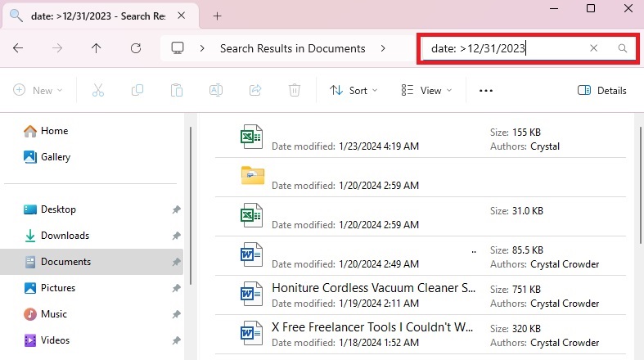
Task: Click the This PC monitor icon
Action: pos(178,48)
